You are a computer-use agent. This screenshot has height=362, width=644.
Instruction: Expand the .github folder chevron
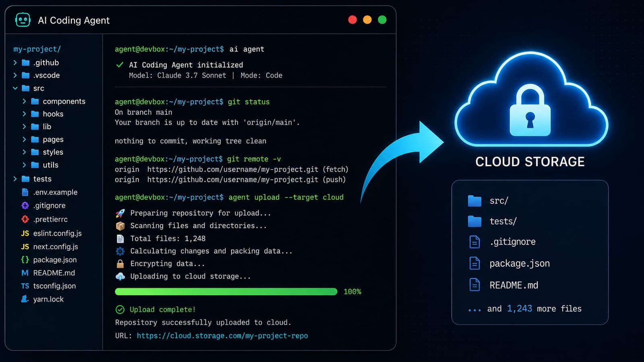click(15, 62)
